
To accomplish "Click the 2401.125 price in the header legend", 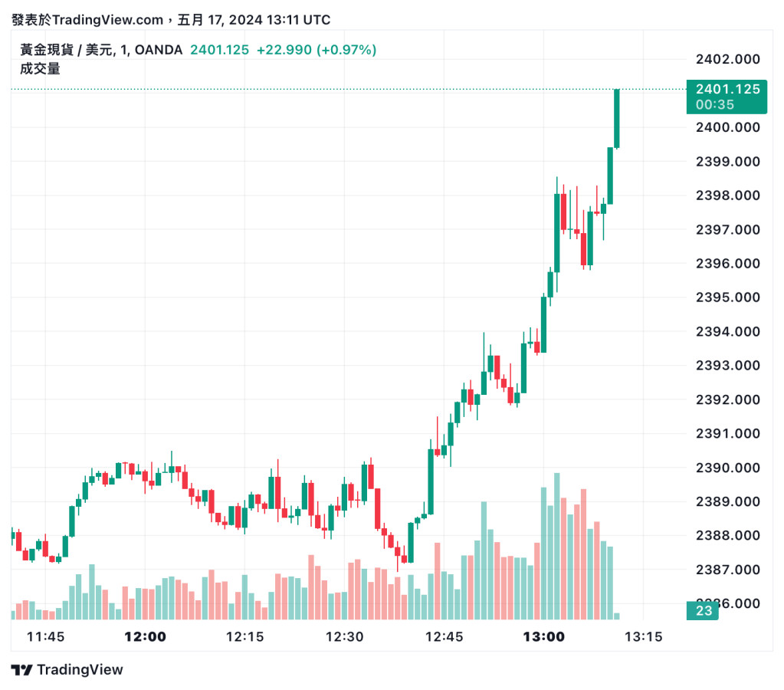I will click(x=219, y=50).
